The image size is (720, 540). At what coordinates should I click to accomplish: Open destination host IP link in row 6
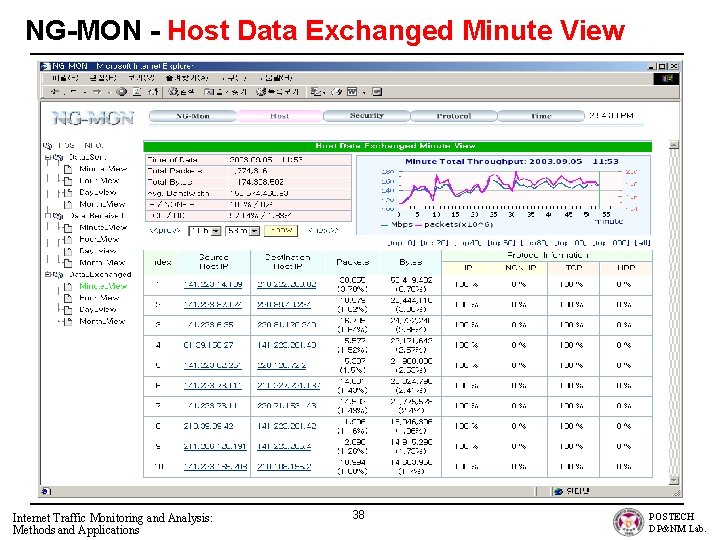(x=288, y=386)
